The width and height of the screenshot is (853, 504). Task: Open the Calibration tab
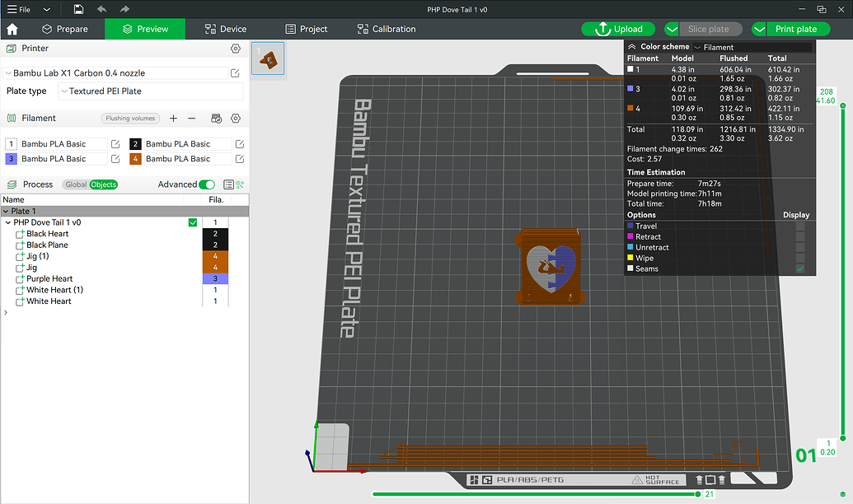[387, 29]
